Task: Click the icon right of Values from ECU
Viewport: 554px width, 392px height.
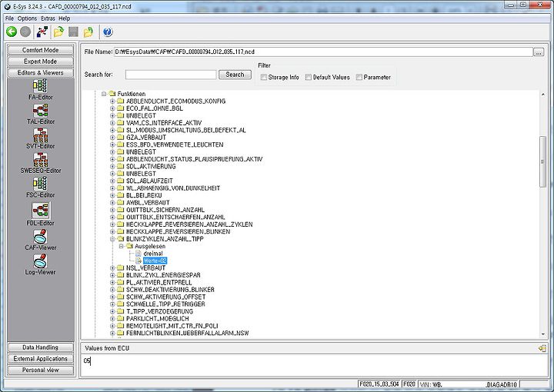Action: coord(542,348)
